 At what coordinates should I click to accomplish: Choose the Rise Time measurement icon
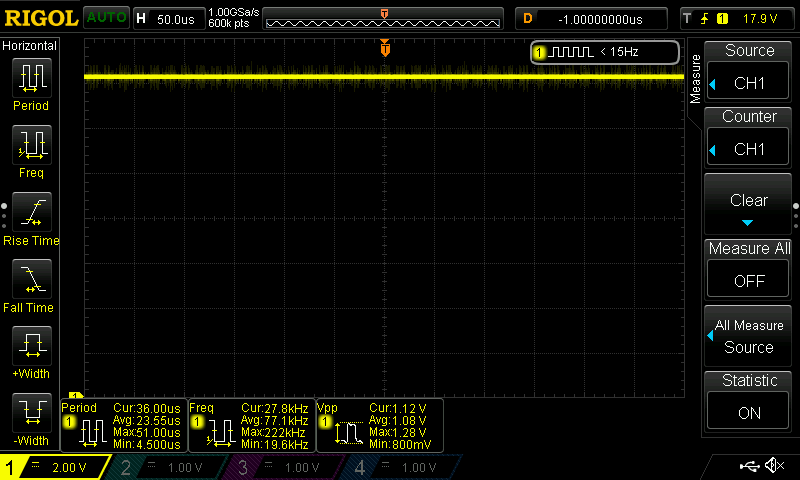click(x=31, y=213)
